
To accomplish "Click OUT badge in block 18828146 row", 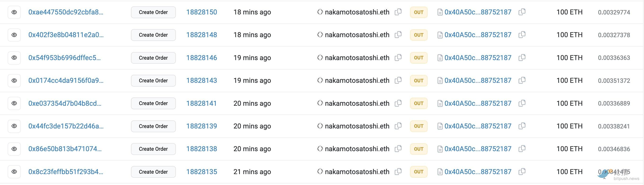I will pyautogui.click(x=419, y=58).
